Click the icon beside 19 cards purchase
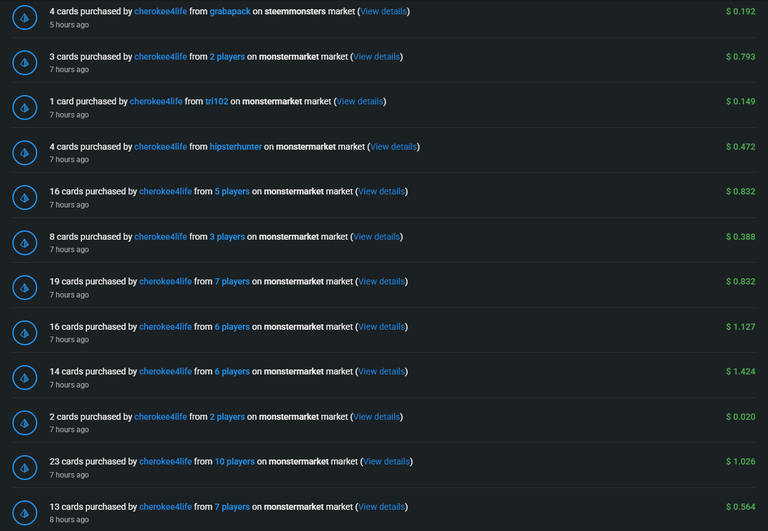 (24, 288)
